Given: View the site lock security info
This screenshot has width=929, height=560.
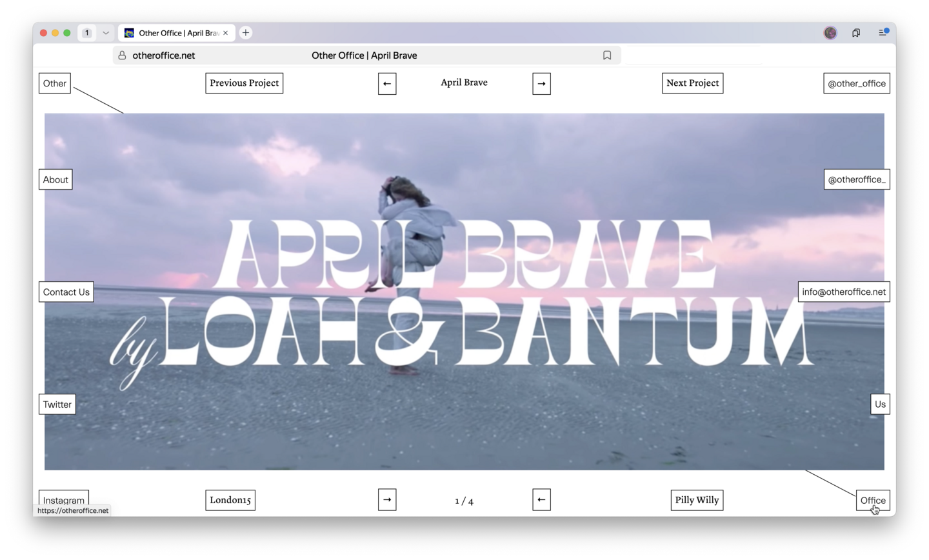Looking at the screenshot, I should 122,55.
